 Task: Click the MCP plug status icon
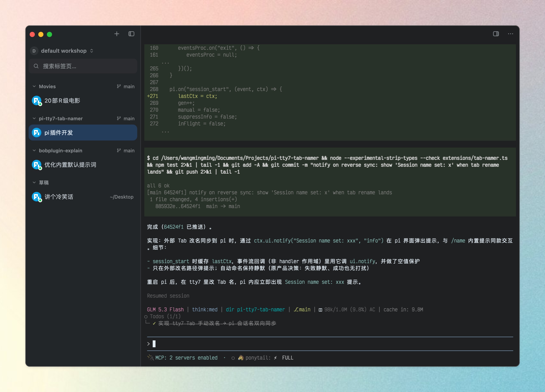pos(150,358)
